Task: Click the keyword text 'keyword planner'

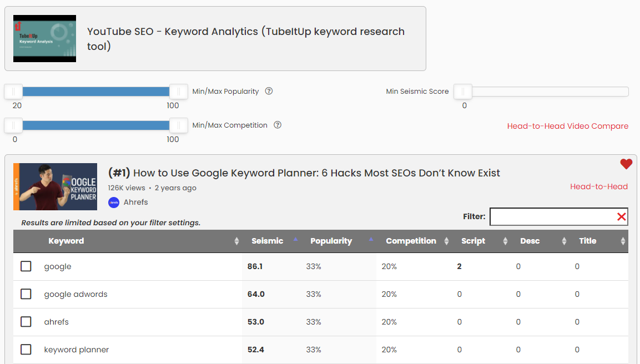Action: click(x=77, y=350)
